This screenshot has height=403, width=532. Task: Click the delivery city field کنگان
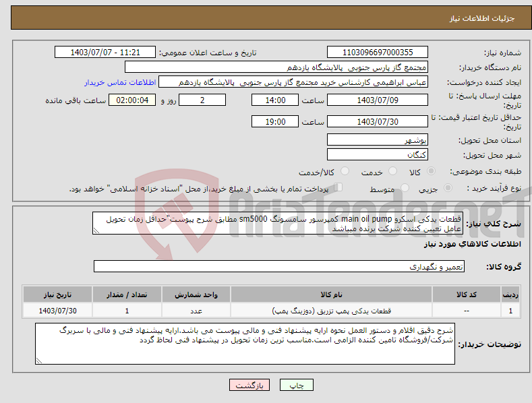pos(378,154)
